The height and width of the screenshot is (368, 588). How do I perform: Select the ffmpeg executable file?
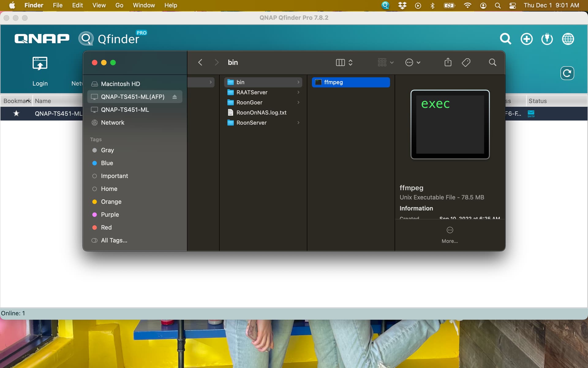pos(351,82)
